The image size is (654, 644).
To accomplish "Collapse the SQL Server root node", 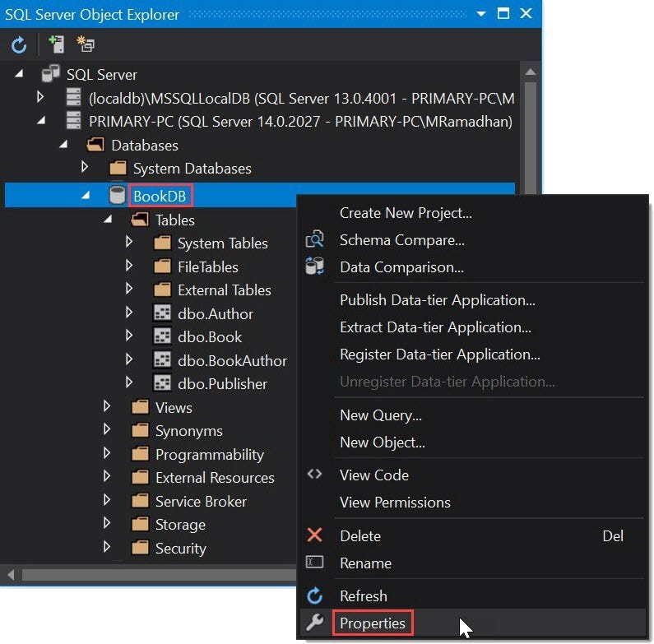I will (x=19, y=74).
